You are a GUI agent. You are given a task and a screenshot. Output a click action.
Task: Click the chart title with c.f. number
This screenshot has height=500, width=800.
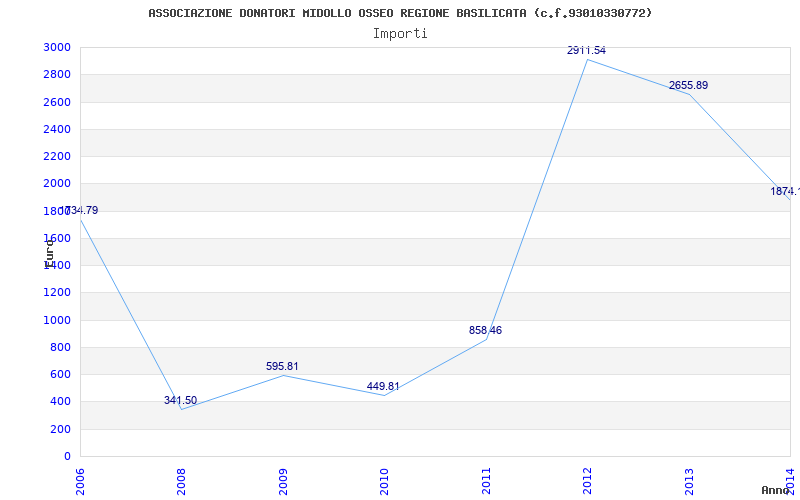coord(400,13)
